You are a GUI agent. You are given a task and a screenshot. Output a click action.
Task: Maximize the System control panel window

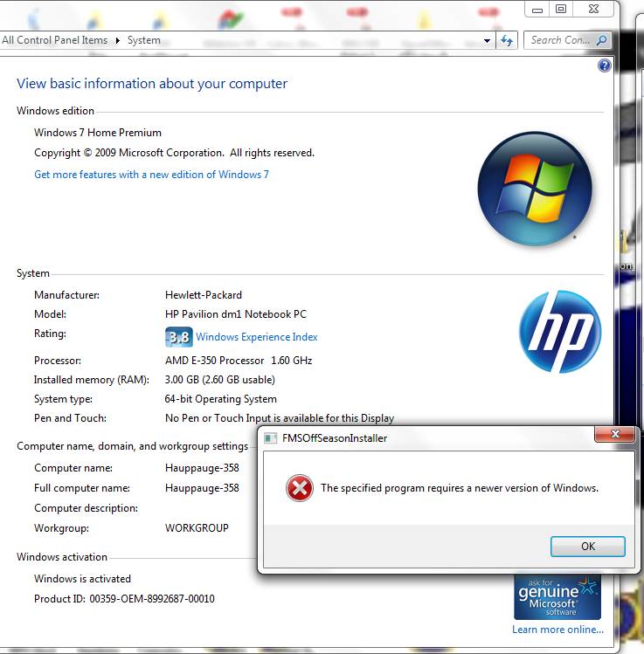tap(560, 9)
